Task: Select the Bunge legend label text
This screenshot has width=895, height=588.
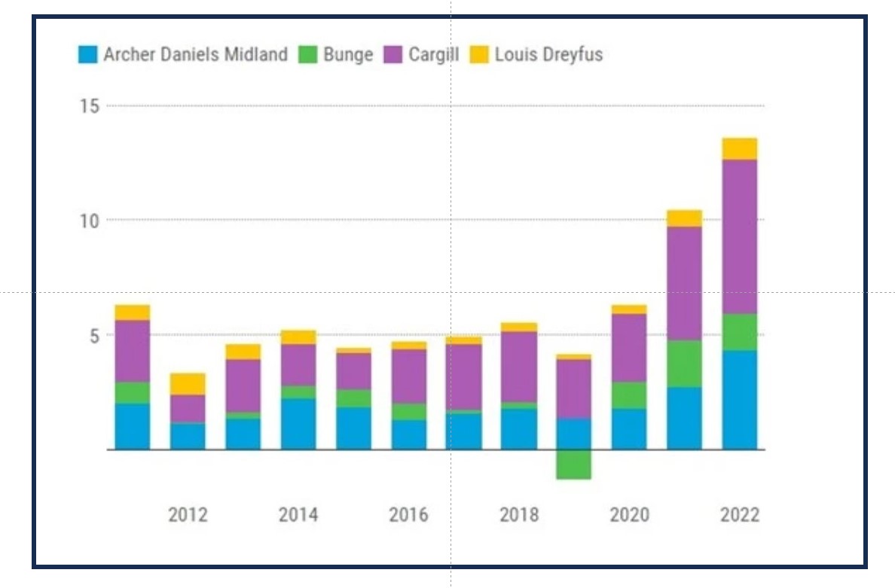Action: pyautogui.click(x=348, y=55)
